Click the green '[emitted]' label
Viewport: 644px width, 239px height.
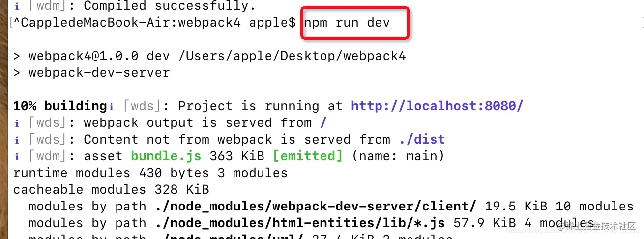click(308, 156)
